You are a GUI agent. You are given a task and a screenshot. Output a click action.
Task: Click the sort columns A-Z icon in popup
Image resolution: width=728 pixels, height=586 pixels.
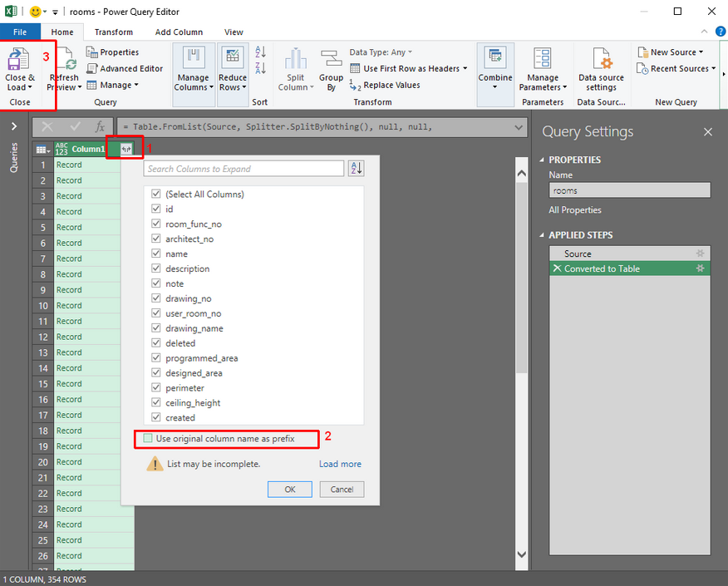356,169
